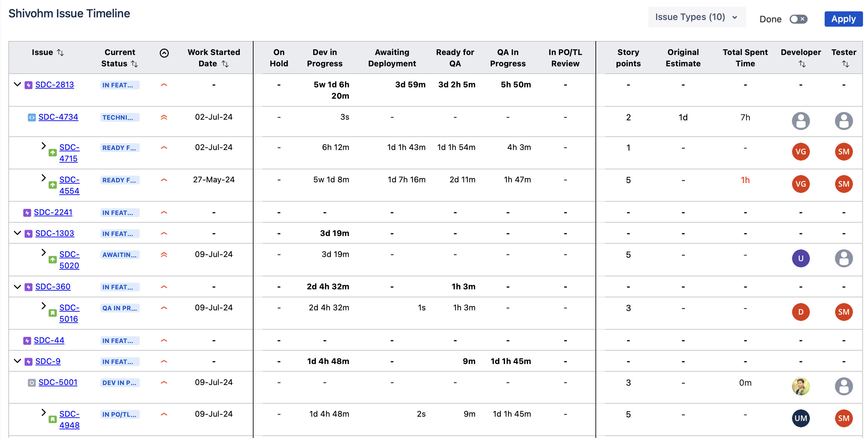Collapse the SDC-360 epic row
This screenshot has width=868, height=438.
coord(17,287)
